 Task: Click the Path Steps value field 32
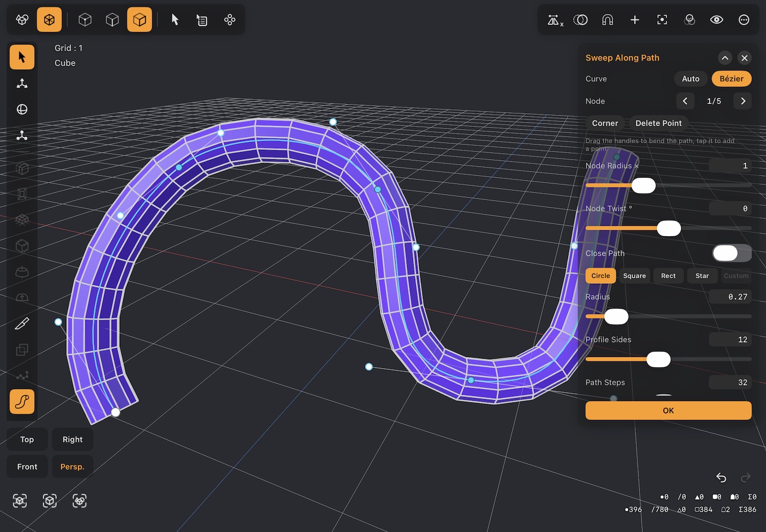(x=730, y=383)
